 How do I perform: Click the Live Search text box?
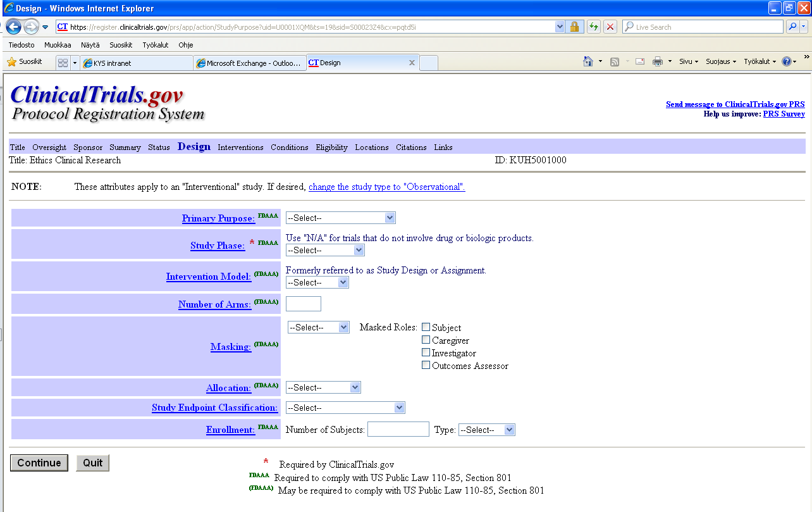click(x=703, y=27)
